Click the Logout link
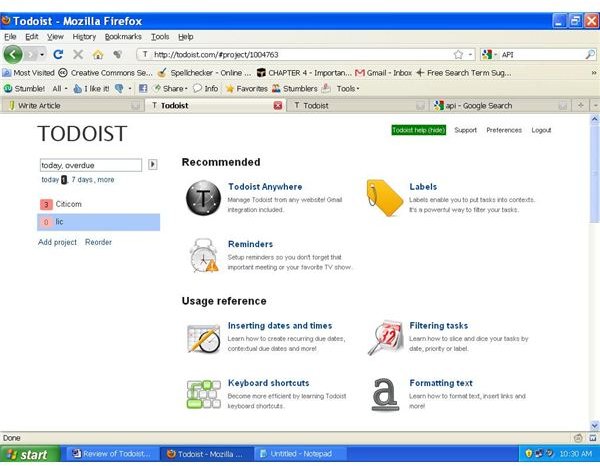The width and height of the screenshot is (600, 466). (x=541, y=130)
